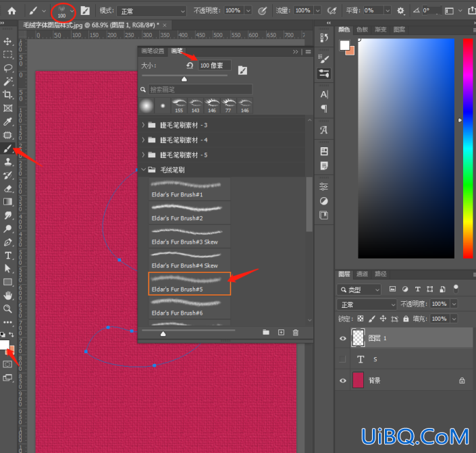This screenshot has width=476, height=453.
Task: Show the hidden S text layer
Action: [x=342, y=359]
